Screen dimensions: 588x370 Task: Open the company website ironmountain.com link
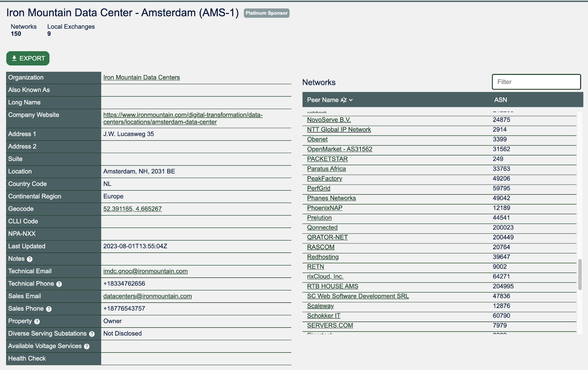pos(183,119)
